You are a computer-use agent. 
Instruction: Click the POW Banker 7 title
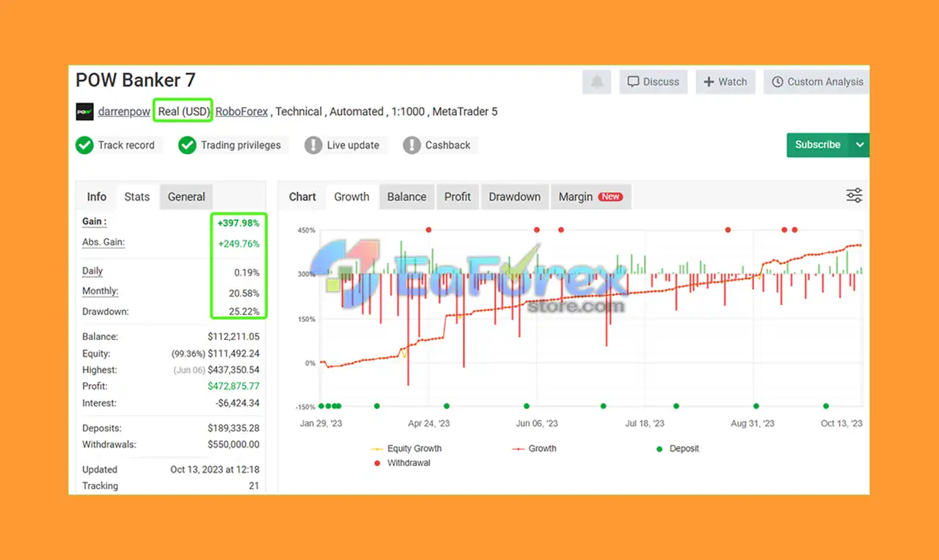click(x=136, y=80)
